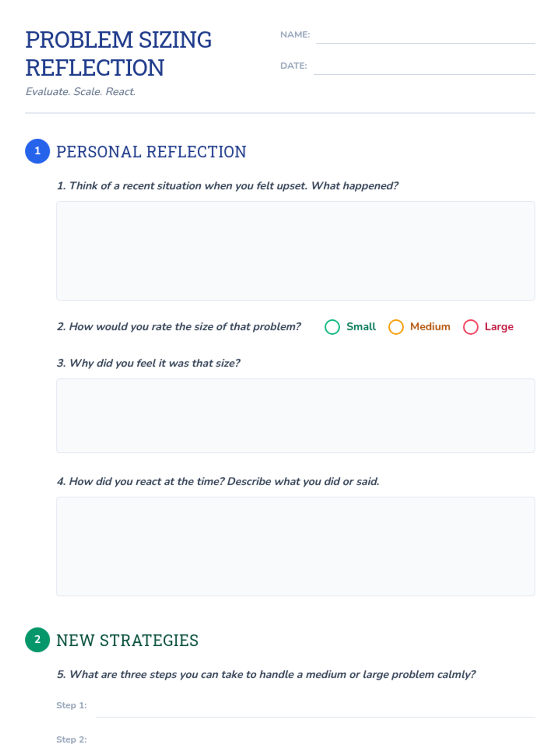
Task: Click the green Small label text
Action: coord(361,326)
